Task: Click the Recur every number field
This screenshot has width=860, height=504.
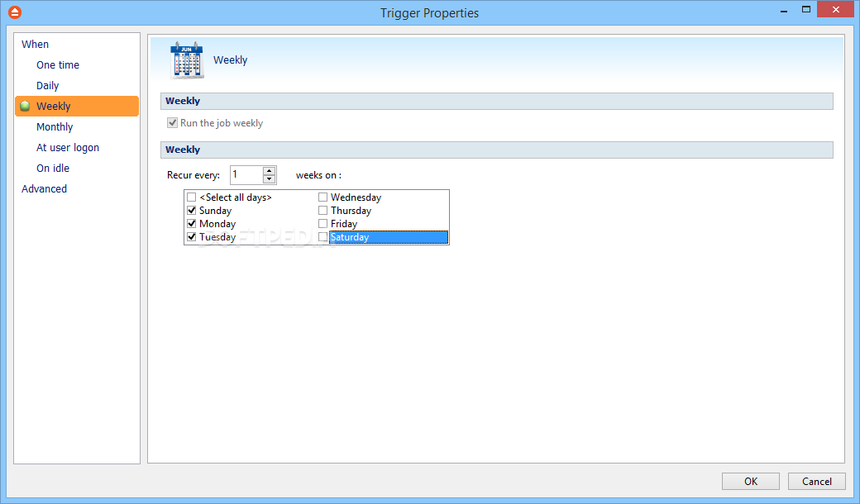Action: [246, 175]
